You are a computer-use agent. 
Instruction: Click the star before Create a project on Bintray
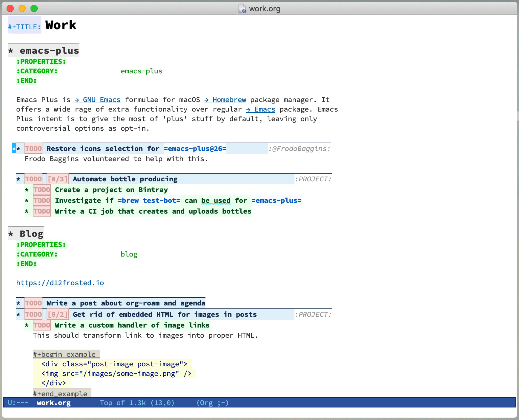[27, 190]
